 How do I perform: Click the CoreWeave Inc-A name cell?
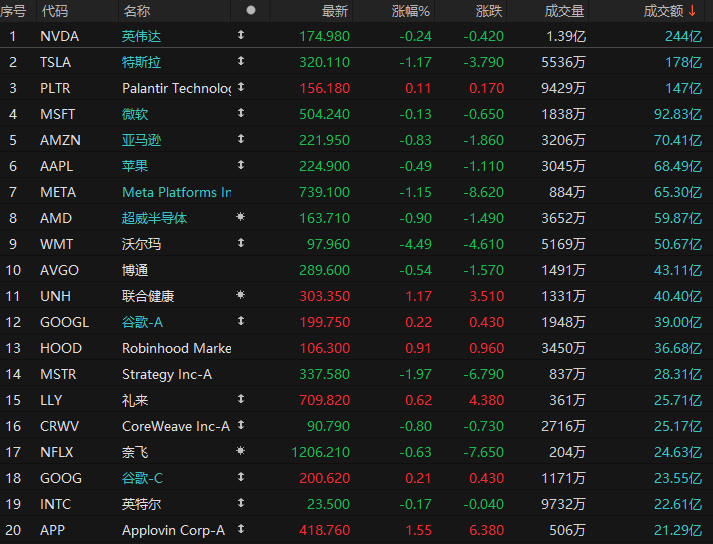pos(176,426)
